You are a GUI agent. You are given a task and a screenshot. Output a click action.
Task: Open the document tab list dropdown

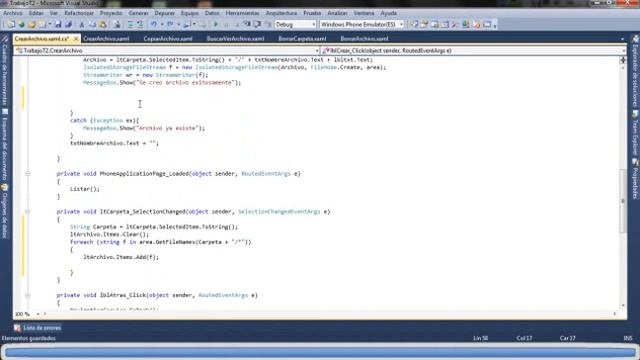(622, 39)
